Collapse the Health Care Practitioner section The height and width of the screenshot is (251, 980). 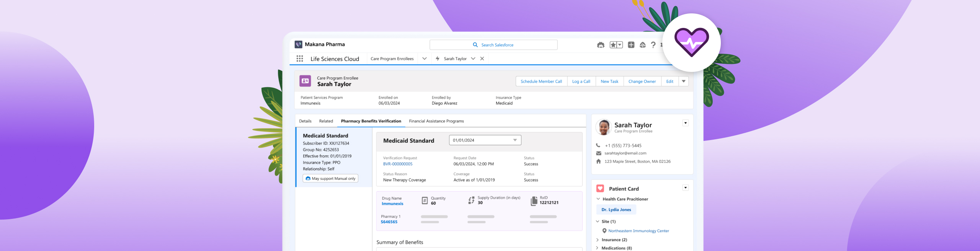(x=598, y=199)
